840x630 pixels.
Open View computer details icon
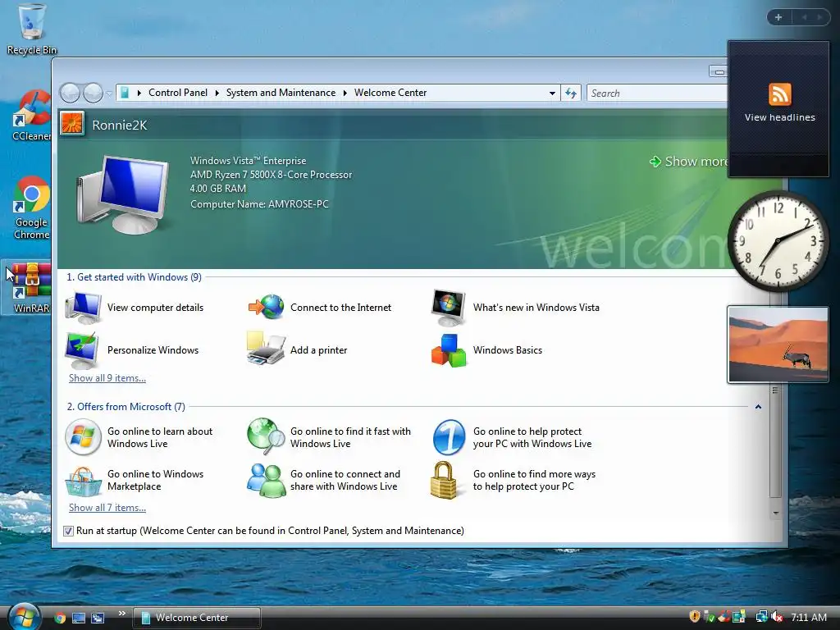[83, 308]
